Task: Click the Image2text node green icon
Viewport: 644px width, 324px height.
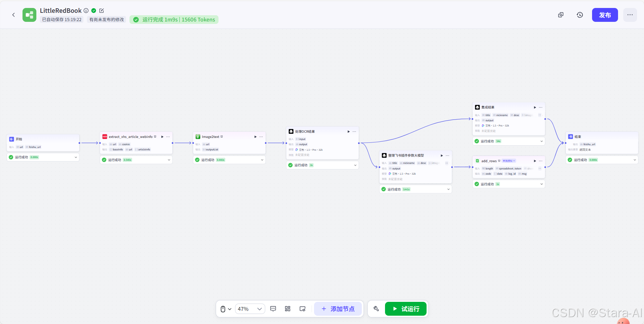Action: click(x=198, y=137)
